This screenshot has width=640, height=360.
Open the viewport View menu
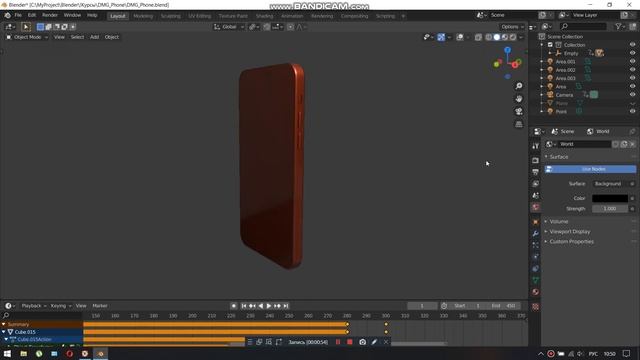[x=59, y=37]
